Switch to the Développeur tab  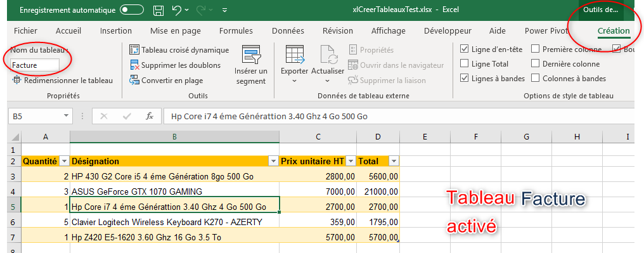(x=448, y=31)
